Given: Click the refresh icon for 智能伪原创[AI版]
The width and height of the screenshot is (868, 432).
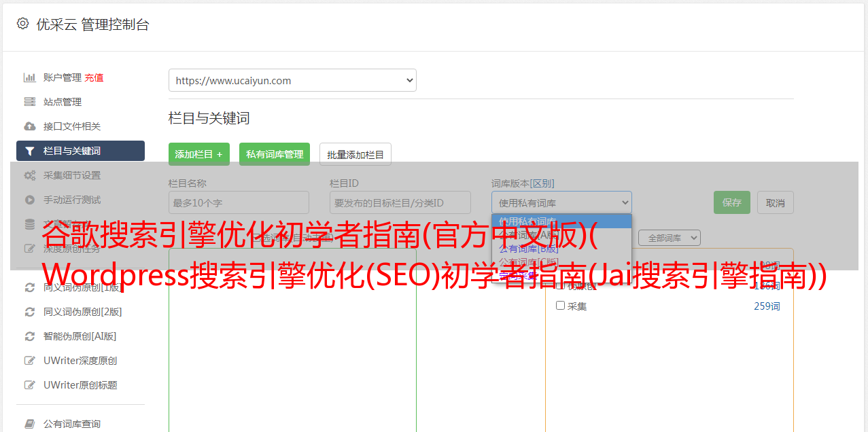Looking at the screenshot, I should point(29,336).
